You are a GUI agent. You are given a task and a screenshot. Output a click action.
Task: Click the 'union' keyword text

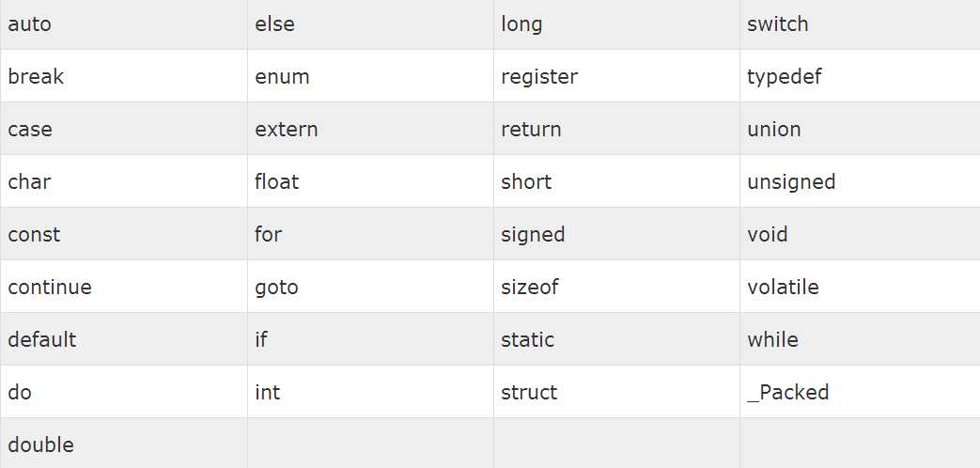pyautogui.click(x=774, y=129)
